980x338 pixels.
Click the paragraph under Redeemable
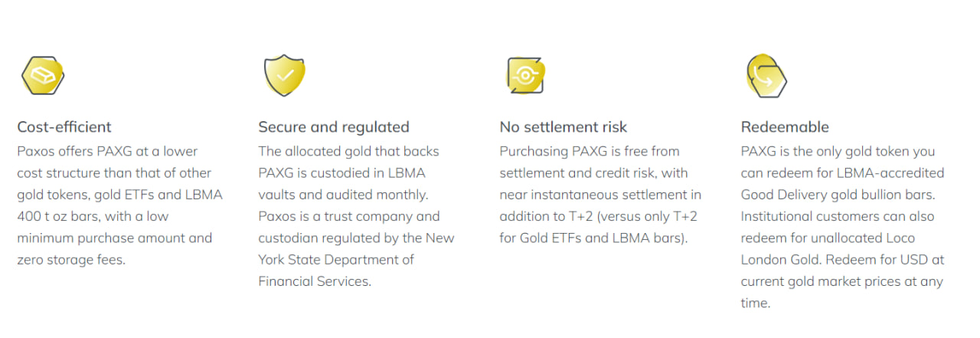842,227
